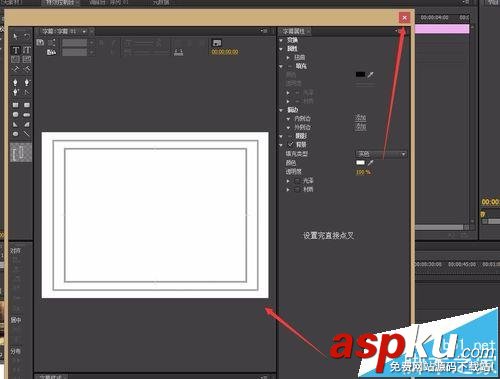This screenshot has width=500, height=379.
Task: Open the properties panel flyout menu
Action: tap(399, 31)
